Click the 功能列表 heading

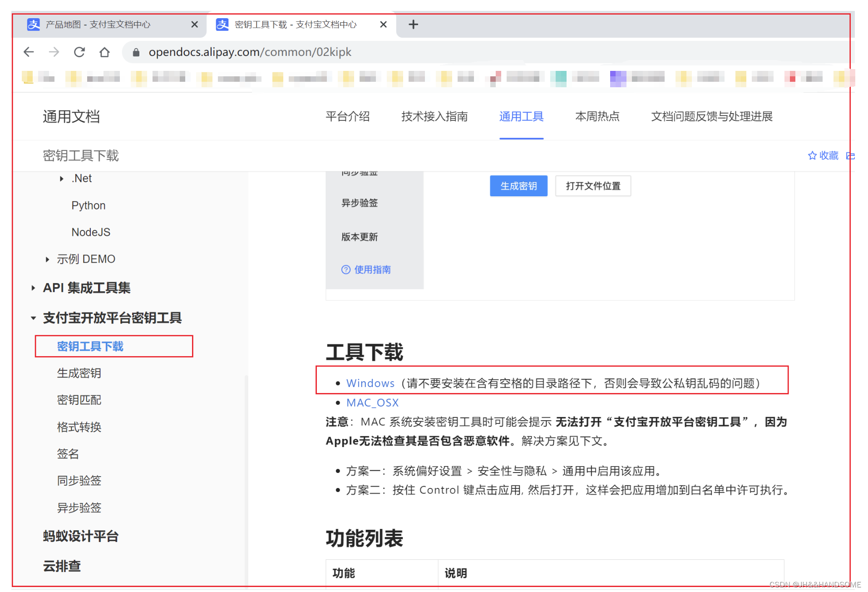(x=364, y=539)
